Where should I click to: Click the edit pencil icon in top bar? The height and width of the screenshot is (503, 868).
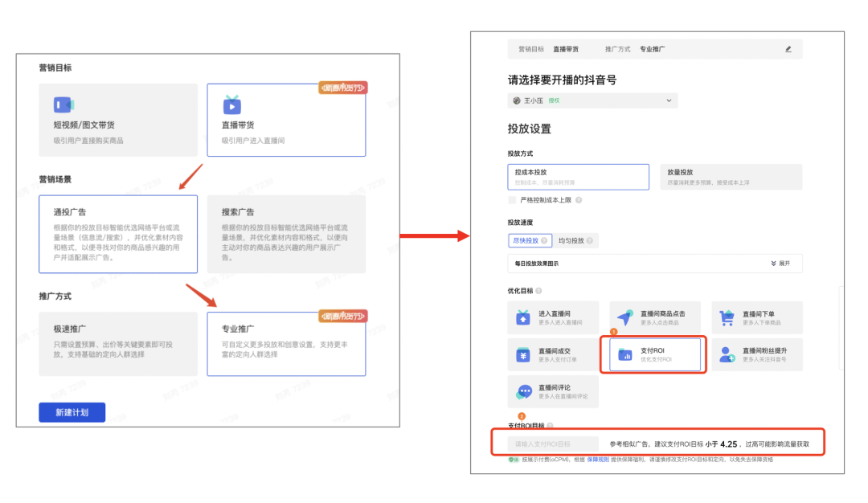click(788, 49)
